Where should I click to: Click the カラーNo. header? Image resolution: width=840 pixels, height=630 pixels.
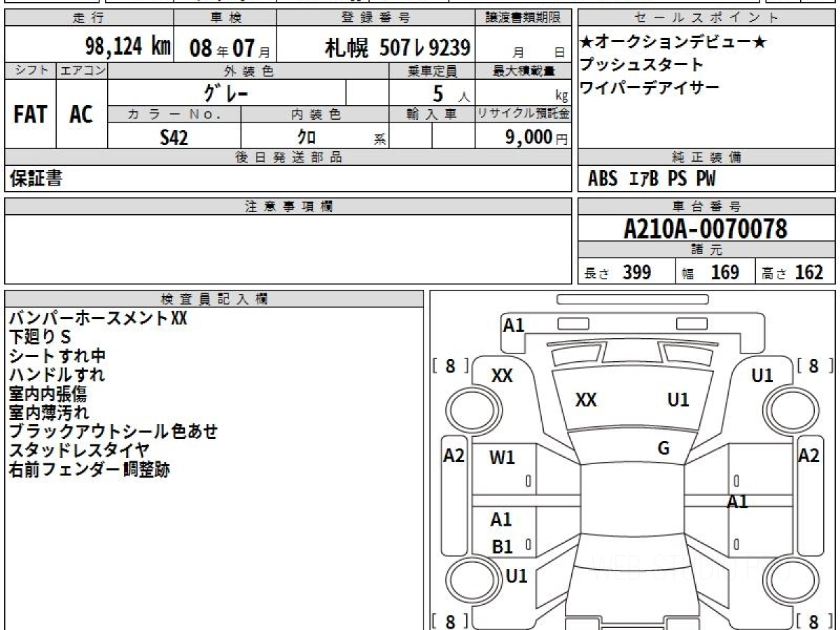[174, 115]
